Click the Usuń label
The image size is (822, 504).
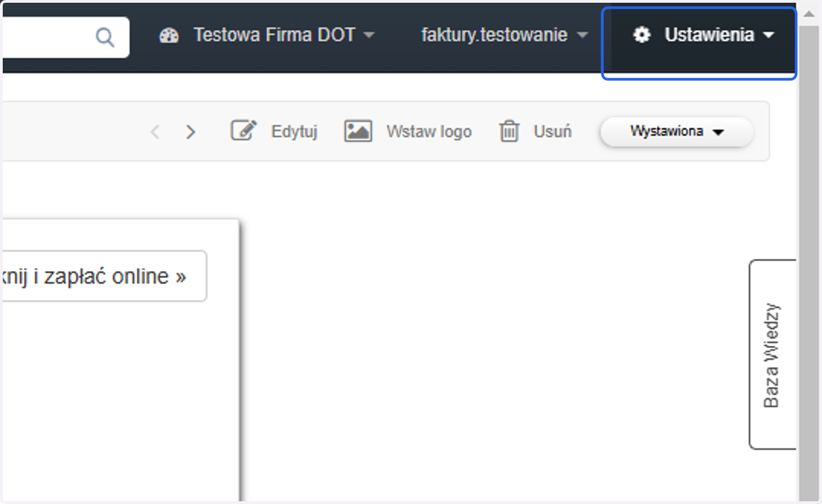(x=553, y=131)
